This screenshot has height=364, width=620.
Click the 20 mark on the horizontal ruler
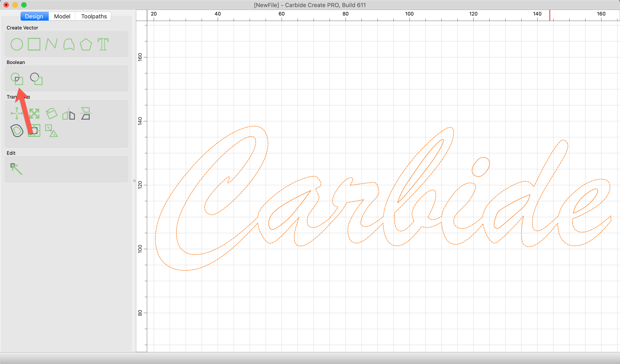click(x=154, y=14)
